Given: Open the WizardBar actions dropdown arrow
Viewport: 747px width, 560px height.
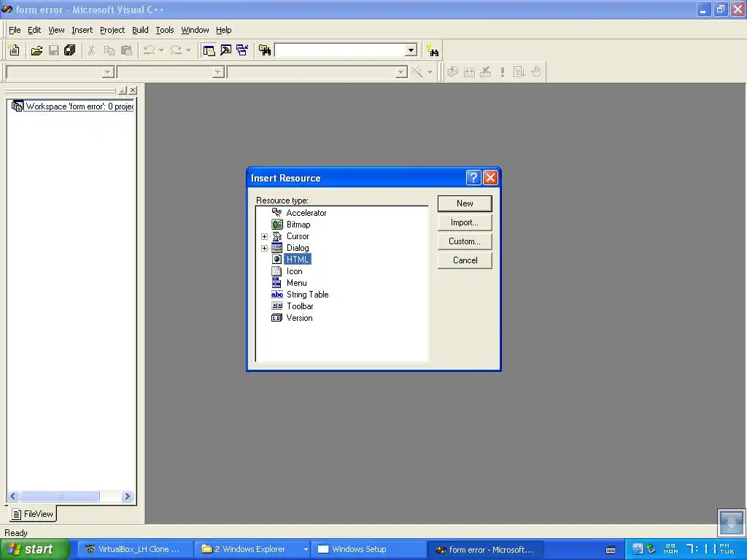Looking at the screenshot, I should pyautogui.click(x=430, y=72).
